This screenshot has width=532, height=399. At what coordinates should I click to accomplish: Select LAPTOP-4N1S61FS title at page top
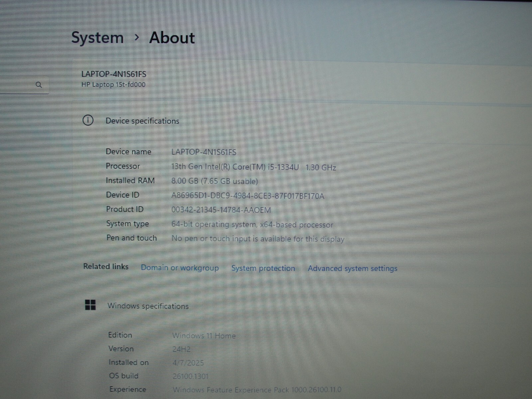point(114,74)
